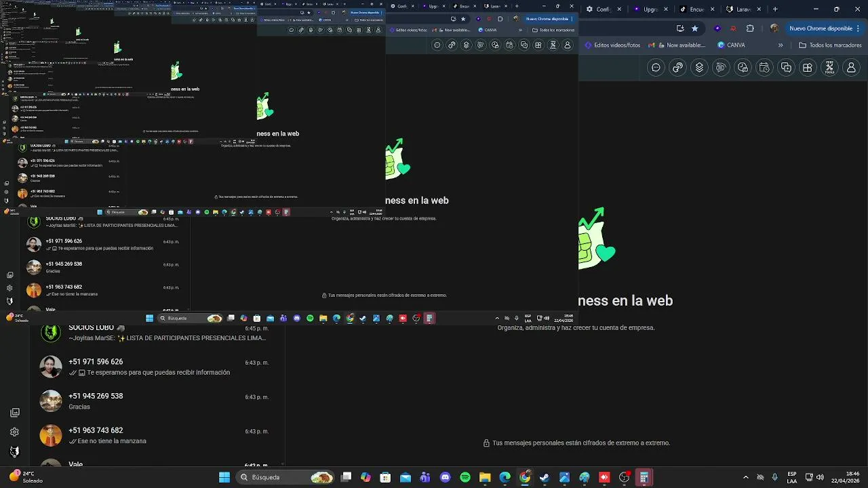Open the widgets grid tool in outermost WhatsApp toolbar
Screen dimensions: 868x488
808,67
